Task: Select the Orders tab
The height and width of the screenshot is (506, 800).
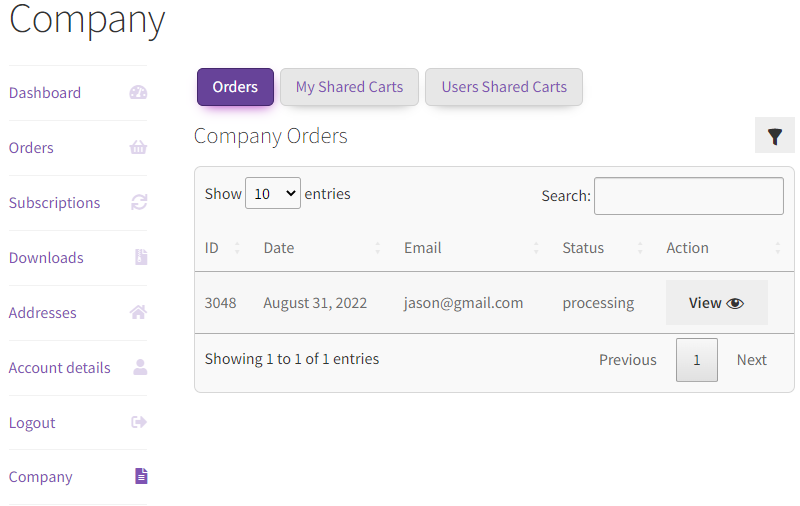Action: point(235,87)
